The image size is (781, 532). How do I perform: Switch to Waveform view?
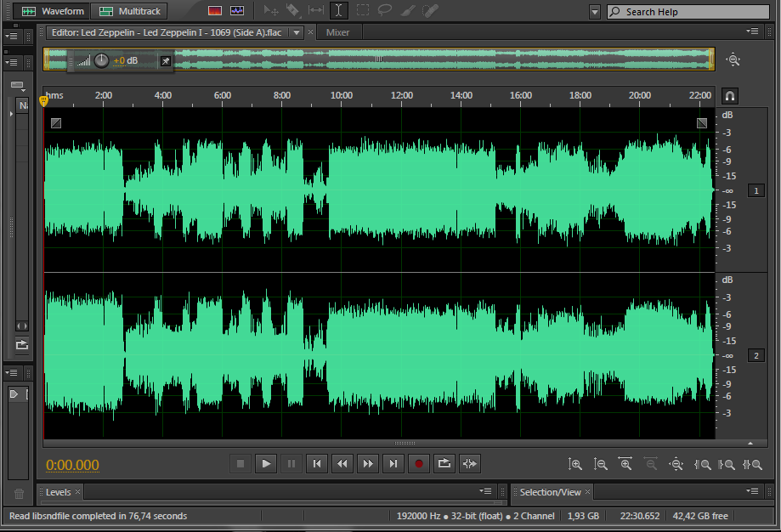(51, 11)
